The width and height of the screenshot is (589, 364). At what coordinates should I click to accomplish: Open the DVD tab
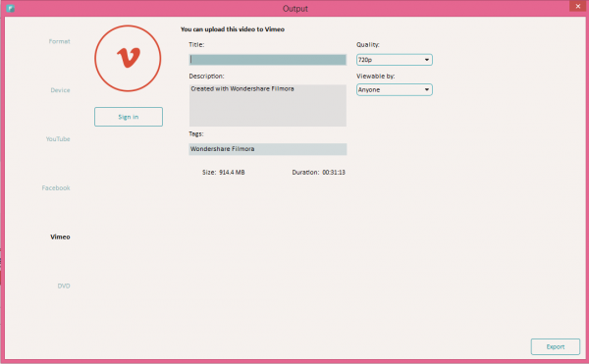pos(64,286)
